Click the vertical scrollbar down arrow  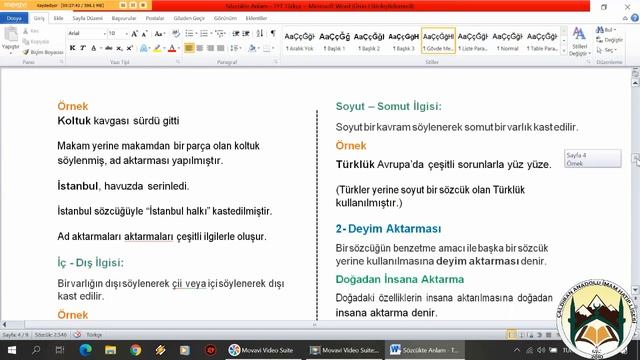click(635, 290)
